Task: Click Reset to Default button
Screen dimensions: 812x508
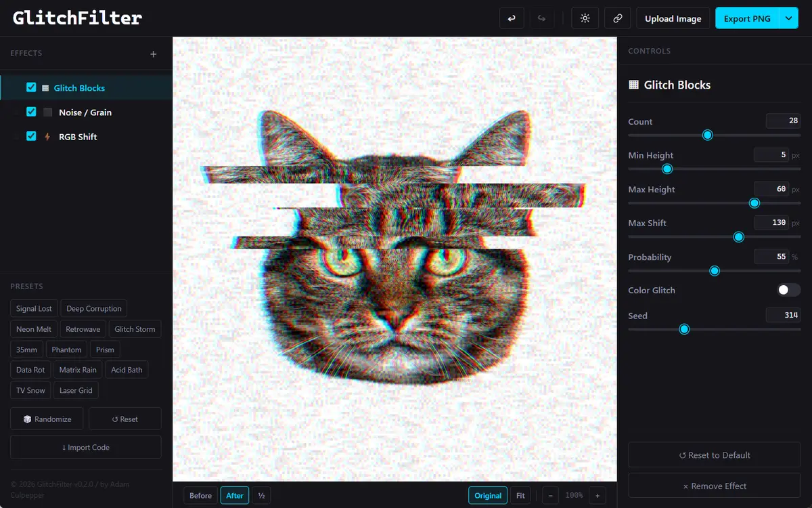Action: [x=715, y=455]
